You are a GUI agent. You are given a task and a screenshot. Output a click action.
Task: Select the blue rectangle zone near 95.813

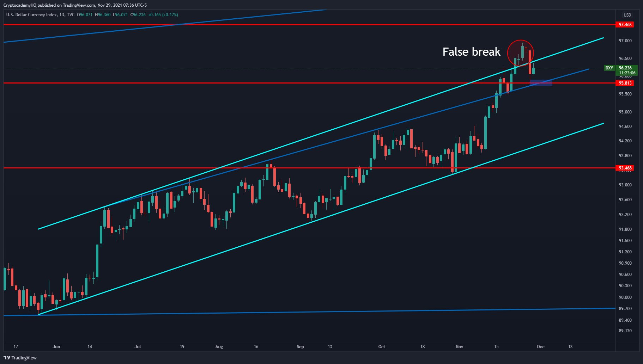click(541, 83)
